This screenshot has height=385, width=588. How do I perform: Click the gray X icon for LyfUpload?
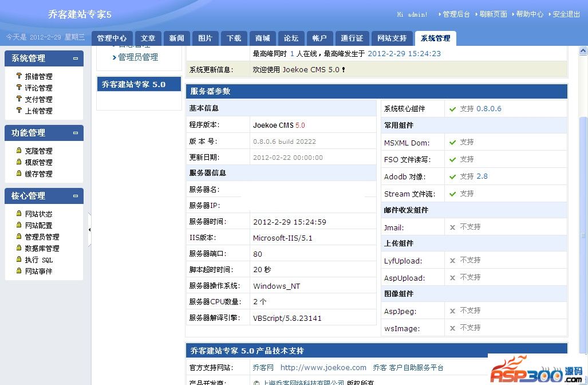click(453, 261)
